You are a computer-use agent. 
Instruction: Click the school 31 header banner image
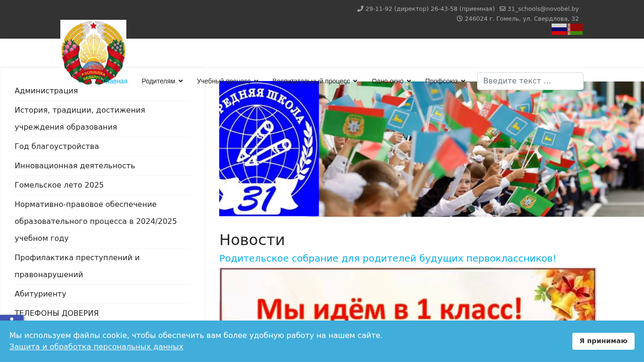pos(431,149)
